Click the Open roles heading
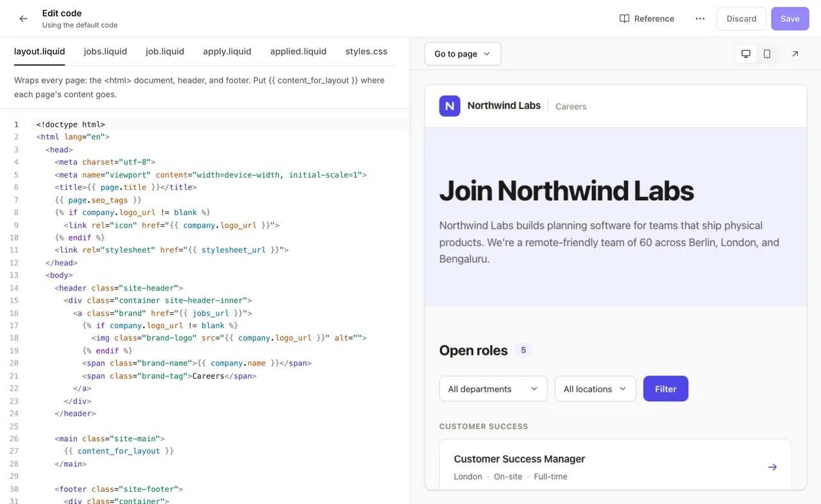 click(x=473, y=350)
